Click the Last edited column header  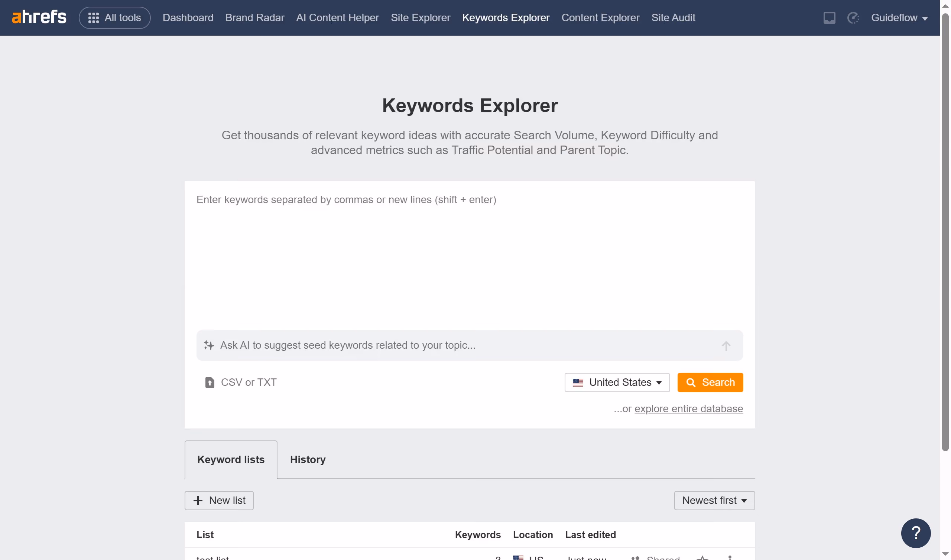[x=590, y=535]
